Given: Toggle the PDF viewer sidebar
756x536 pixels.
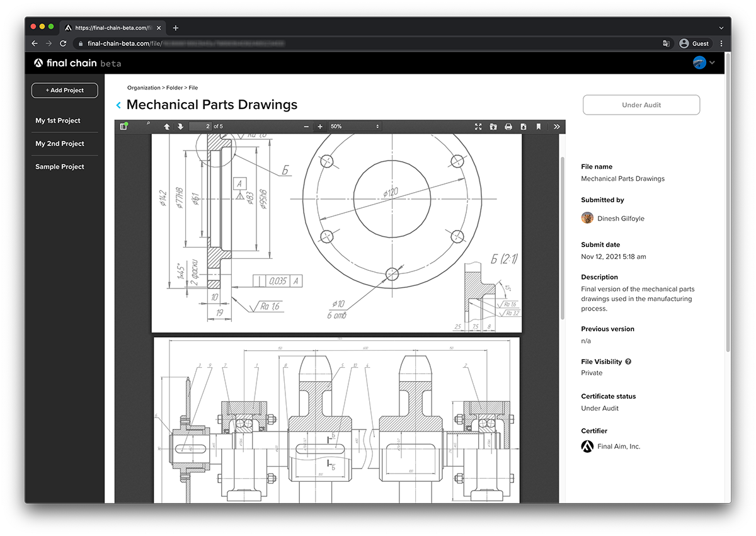Looking at the screenshot, I should (x=123, y=127).
